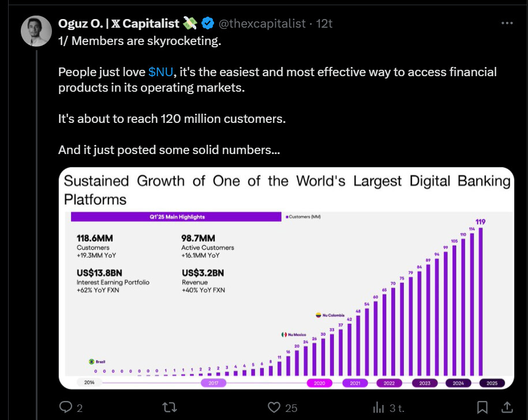Click the 2020 timeline pill in chart
This screenshot has width=528, height=420.
(x=320, y=382)
